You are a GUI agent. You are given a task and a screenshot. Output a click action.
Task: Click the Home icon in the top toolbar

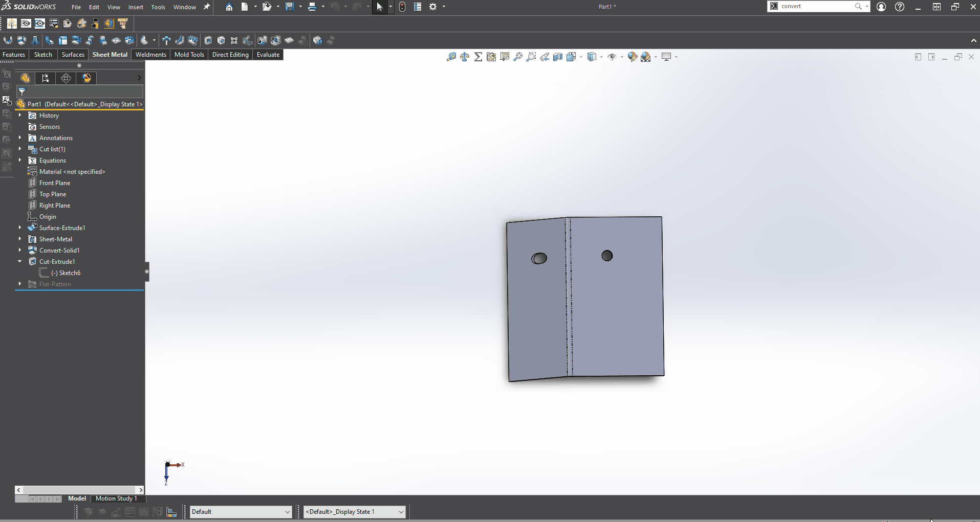[x=229, y=7]
